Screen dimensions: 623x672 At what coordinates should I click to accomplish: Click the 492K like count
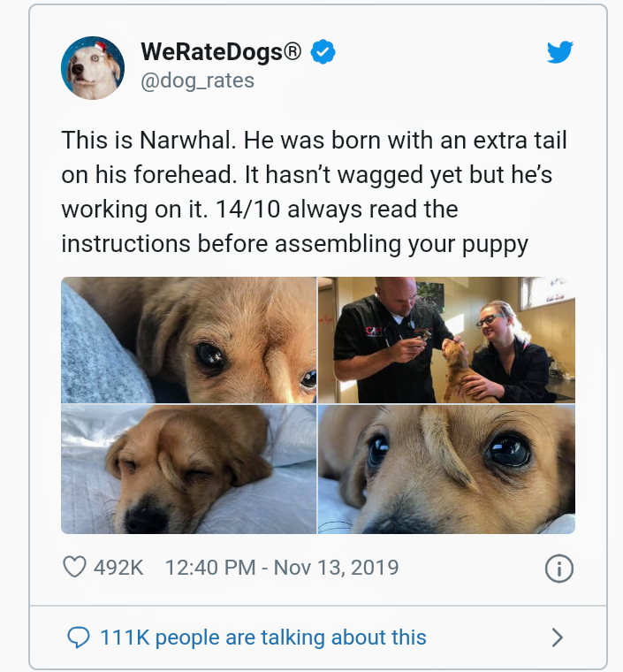118,567
